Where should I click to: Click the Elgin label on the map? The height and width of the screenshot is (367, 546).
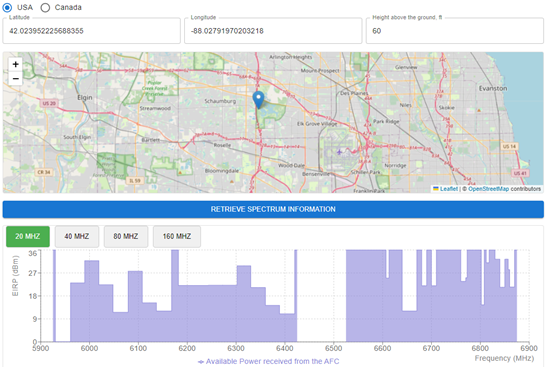pyautogui.click(x=85, y=97)
